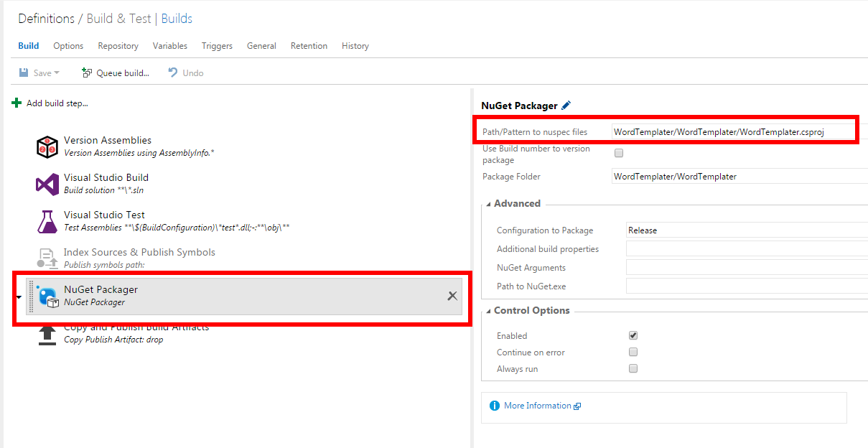Click the Queue build... button
868x448 pixels.
tap(116, 73)
